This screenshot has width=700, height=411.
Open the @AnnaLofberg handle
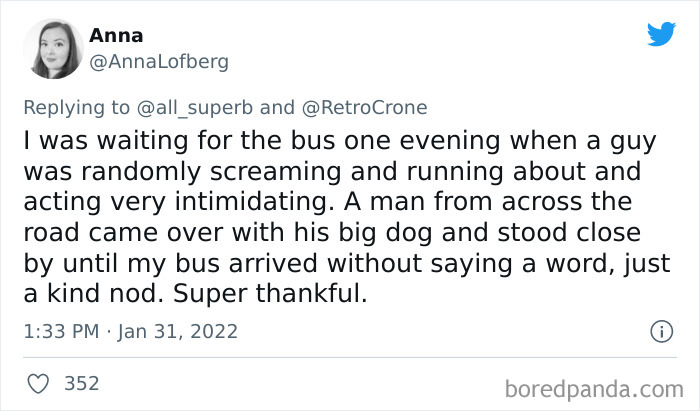pos(160,62)
